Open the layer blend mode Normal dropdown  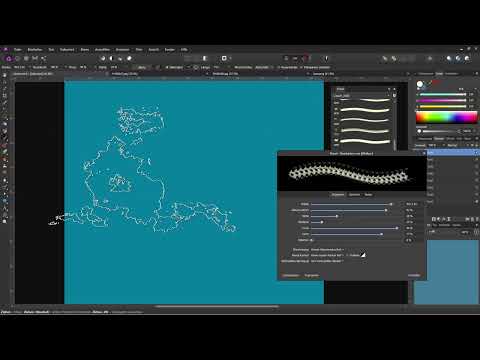(x=458, y=145)
